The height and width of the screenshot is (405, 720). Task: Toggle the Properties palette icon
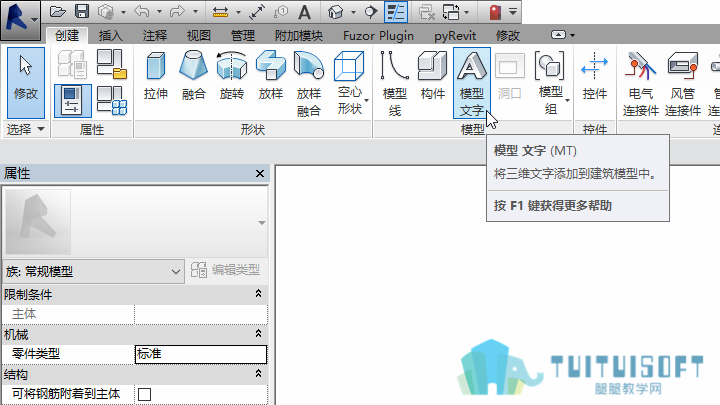pos(73,101)
